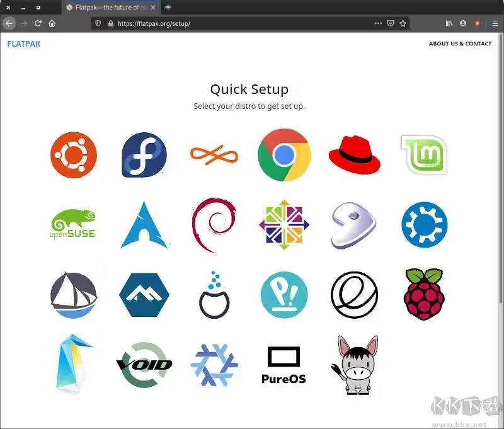Choose the openSUSE chameleon logo
Screen dimensions: 504x429
[74, 225]
